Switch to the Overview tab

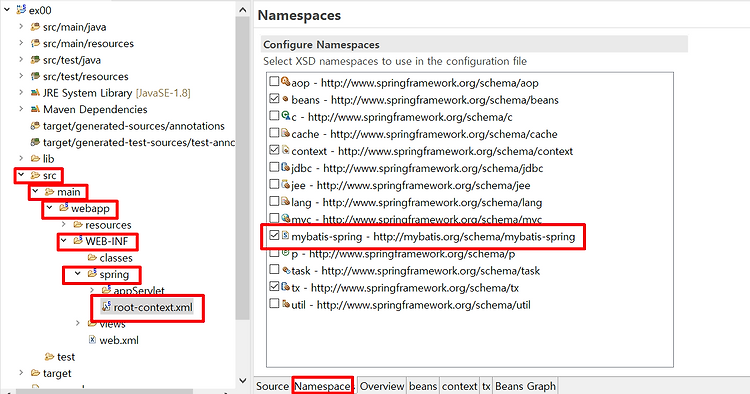point(382,386)
